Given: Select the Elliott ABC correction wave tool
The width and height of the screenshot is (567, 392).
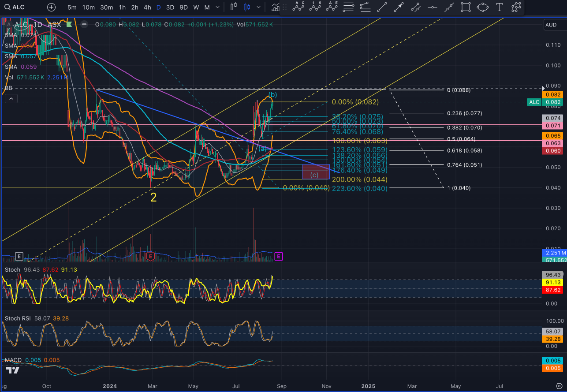Looking at the screenshot, I should tap(299, 7).
